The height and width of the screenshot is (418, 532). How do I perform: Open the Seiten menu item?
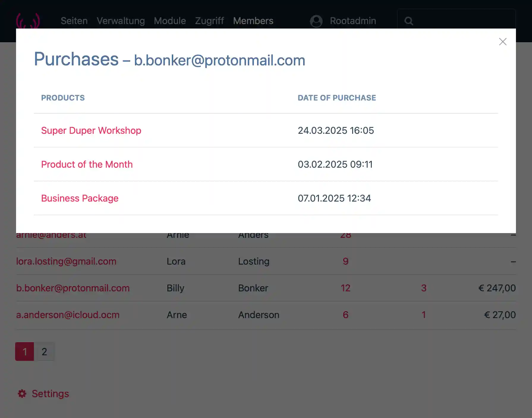(x=74, y=21)
